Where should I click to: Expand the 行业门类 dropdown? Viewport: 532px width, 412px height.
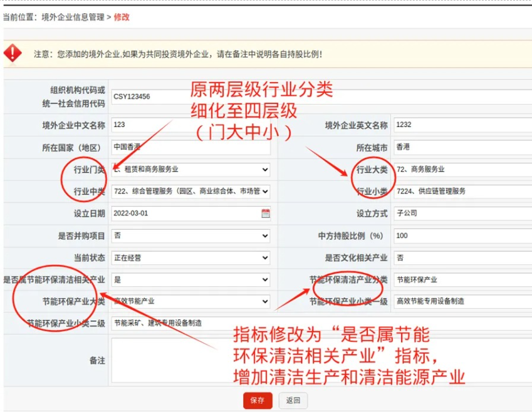coord(190,170)
